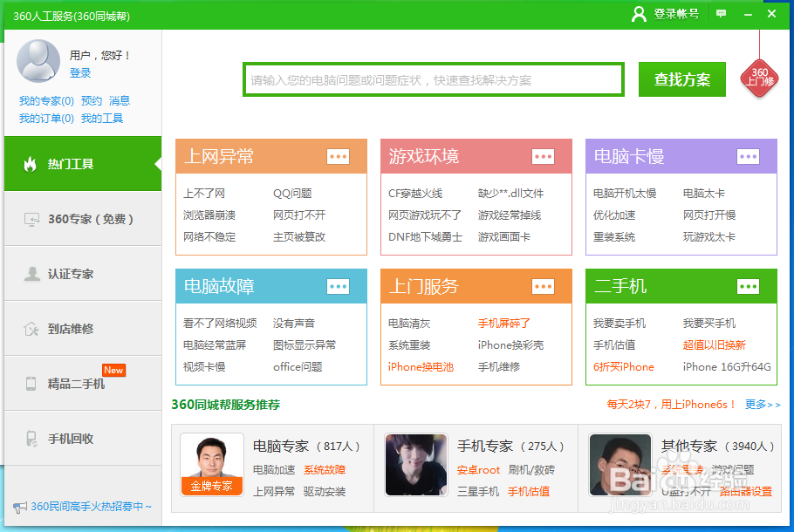Open more options for 游戏环境 card

543,156
